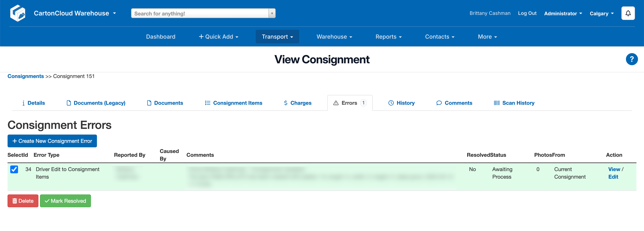
Task: Click the Consignments breadcrumb link
Action: (25, 76)
